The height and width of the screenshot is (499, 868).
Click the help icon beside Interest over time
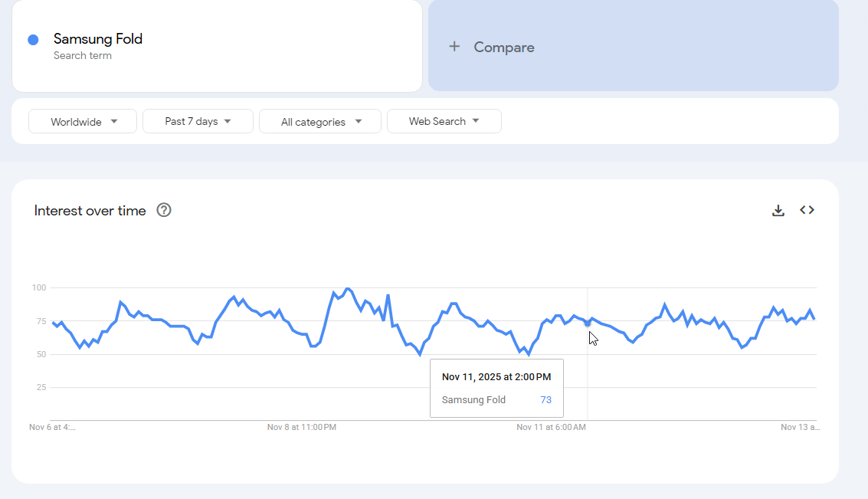(x=164, y=210)
